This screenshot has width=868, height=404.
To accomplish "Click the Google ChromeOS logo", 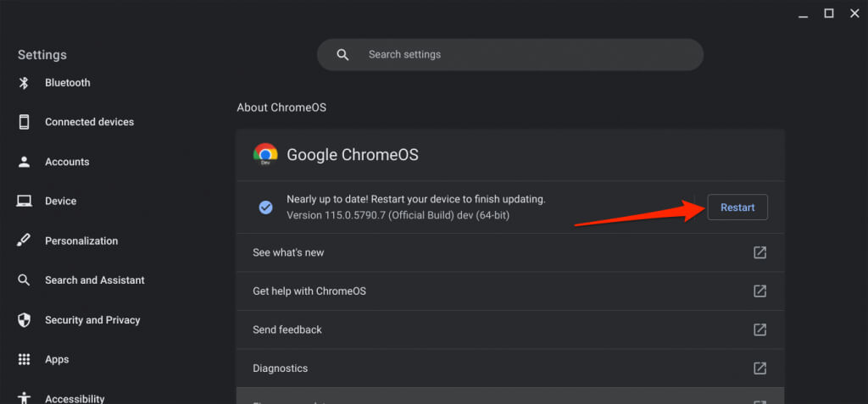I will coord(265,154).
